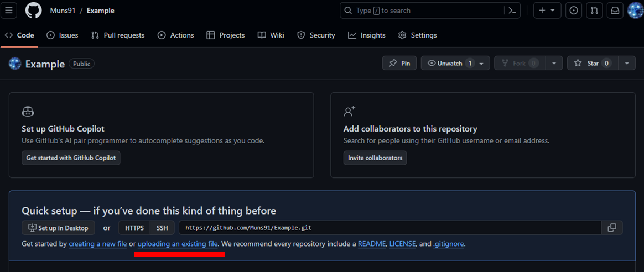644x272 pixels.
Task: Click the .gitignore link
Action: (x=449, y=244)
